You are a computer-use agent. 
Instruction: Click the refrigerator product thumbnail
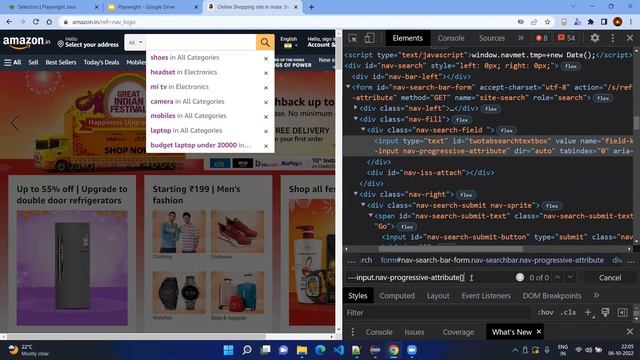click(x=72, y=268)
